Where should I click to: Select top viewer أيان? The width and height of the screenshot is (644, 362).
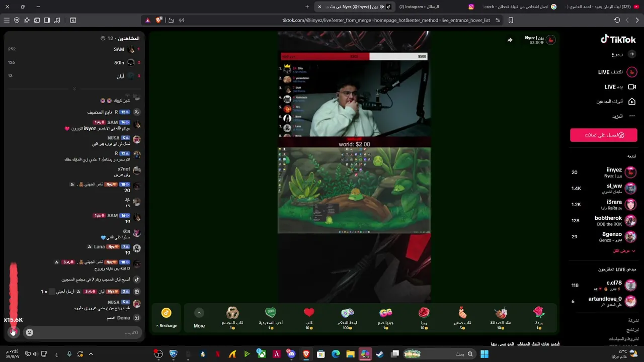coord(74,76)
